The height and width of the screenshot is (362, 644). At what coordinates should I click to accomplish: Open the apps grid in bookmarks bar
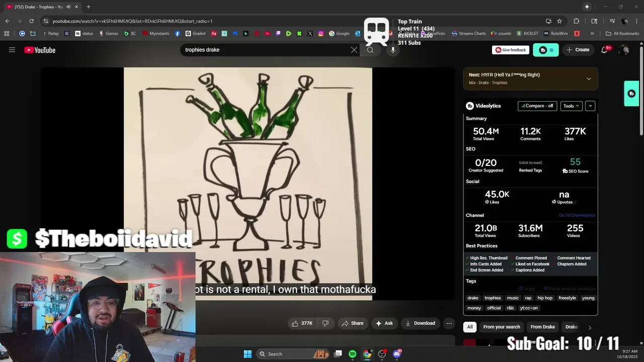point(7,34)
